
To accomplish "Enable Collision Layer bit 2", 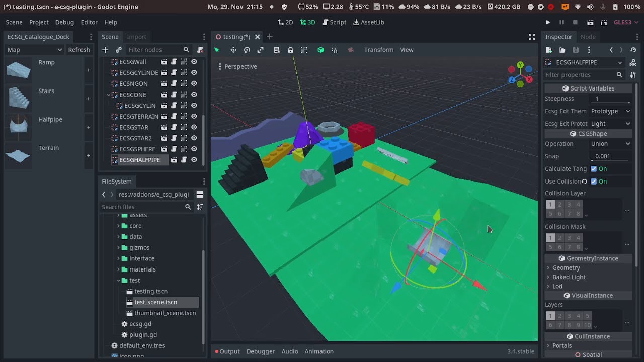I will point(559,204).
